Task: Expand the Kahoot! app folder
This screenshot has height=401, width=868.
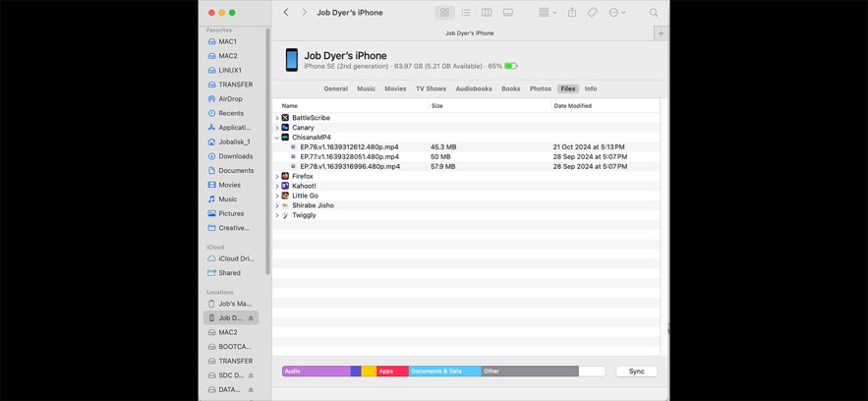Action: [277, 186]
